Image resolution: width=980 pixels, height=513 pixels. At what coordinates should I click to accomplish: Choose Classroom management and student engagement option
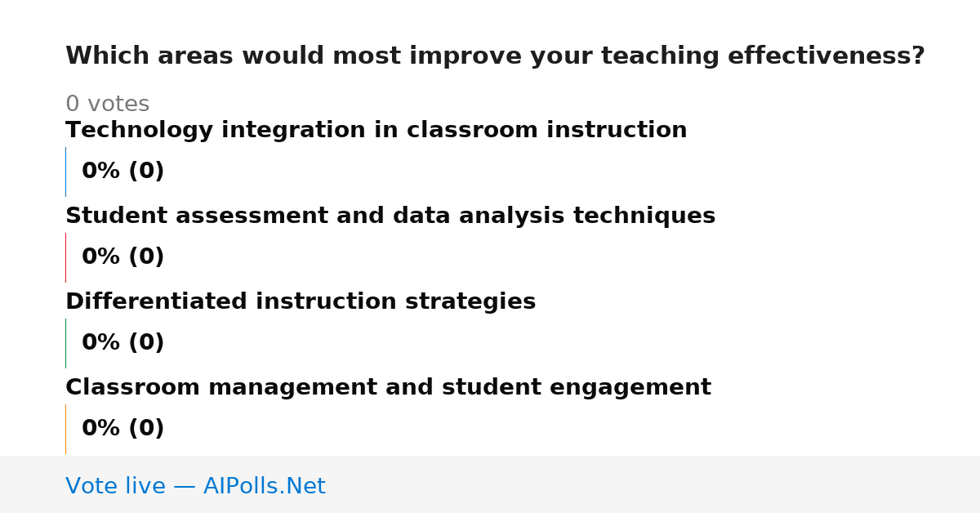[x=388, y=387]
